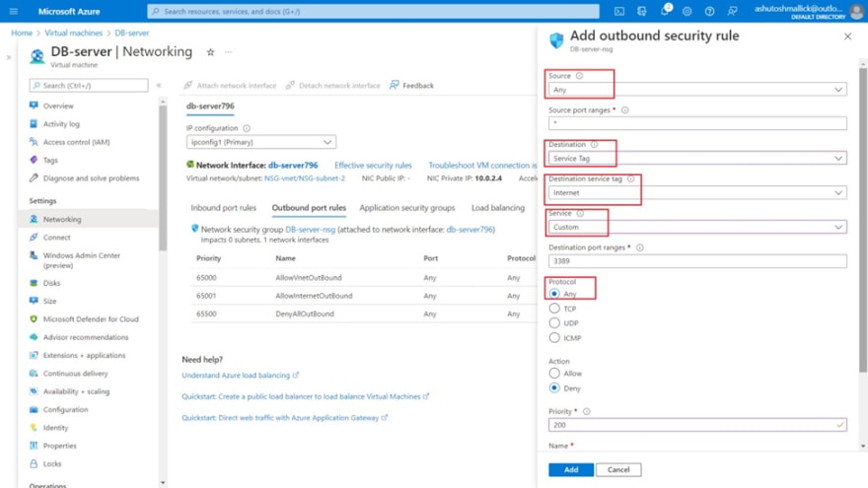868x488 pixels.
Task: Open Directories and subscriptions filter icon
Action: pos(642,11)
